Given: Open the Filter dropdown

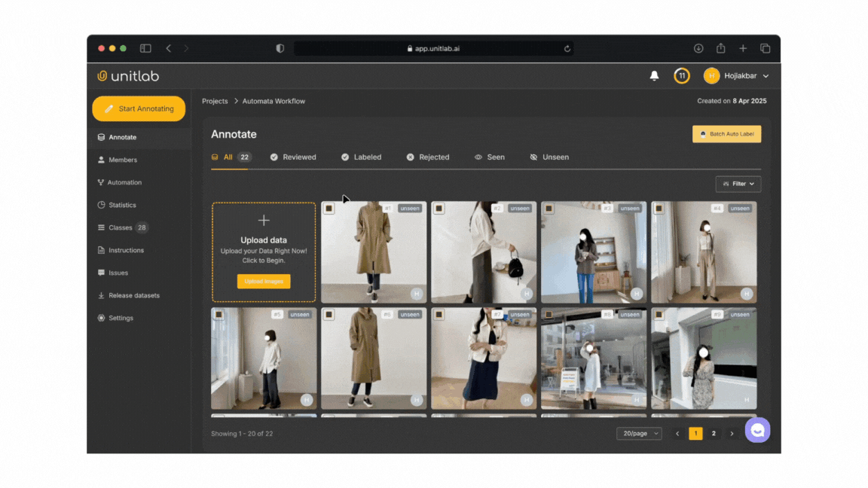Looking at the screenshot, I should [x=738, y=184].
